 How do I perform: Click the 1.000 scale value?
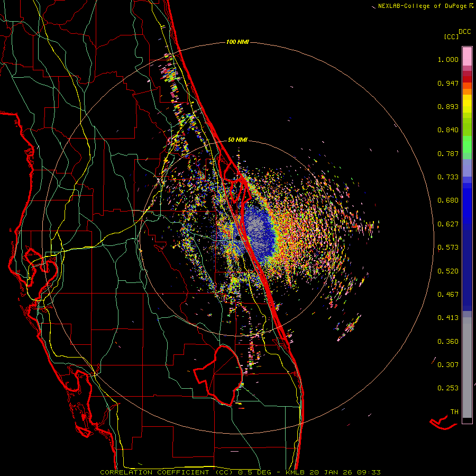click(448, 59)
